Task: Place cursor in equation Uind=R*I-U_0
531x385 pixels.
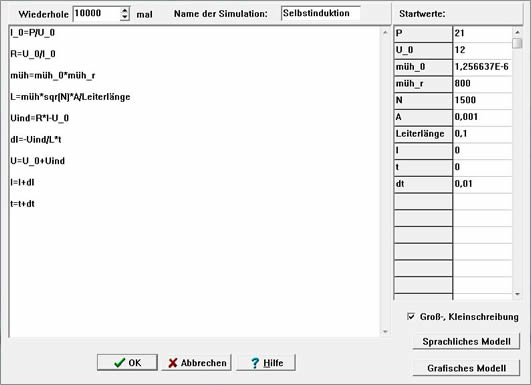Action: point(40,118)
